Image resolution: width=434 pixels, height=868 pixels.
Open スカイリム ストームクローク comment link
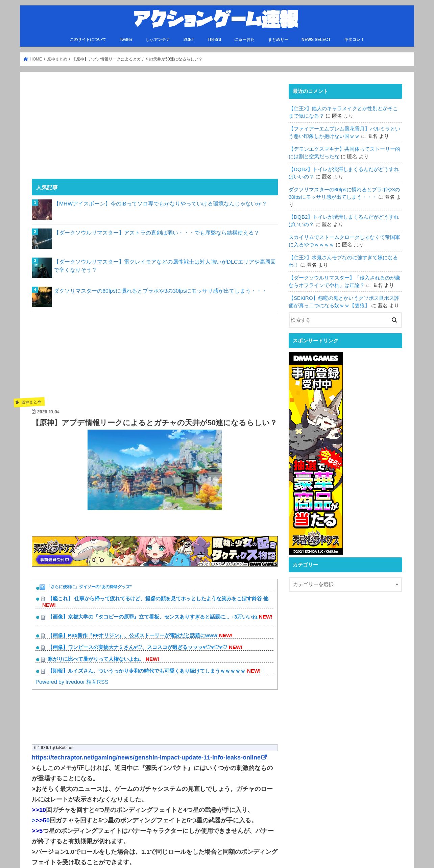(344, 241)
